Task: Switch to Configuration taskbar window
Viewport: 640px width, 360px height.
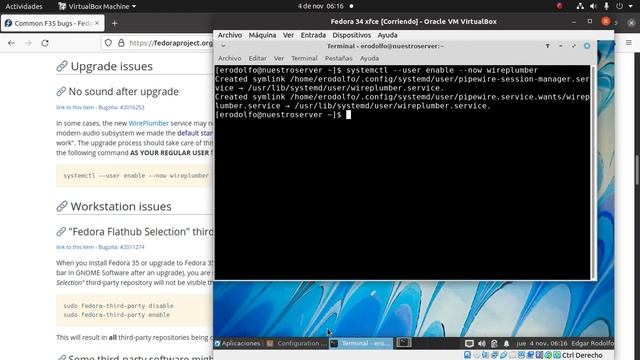Action: (x=297, y=343)
